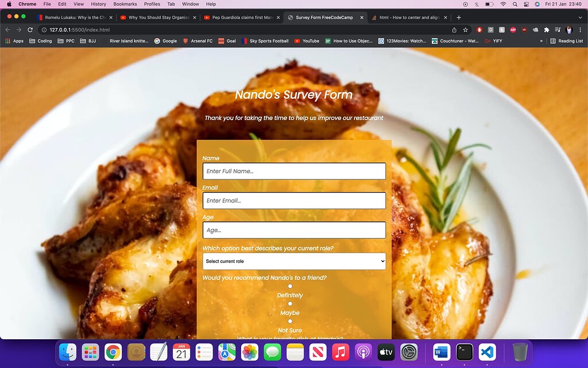Open the Chrome profile avatar
Image resolution: width=588 pixels, height=368 pixels.
point(569,30)
